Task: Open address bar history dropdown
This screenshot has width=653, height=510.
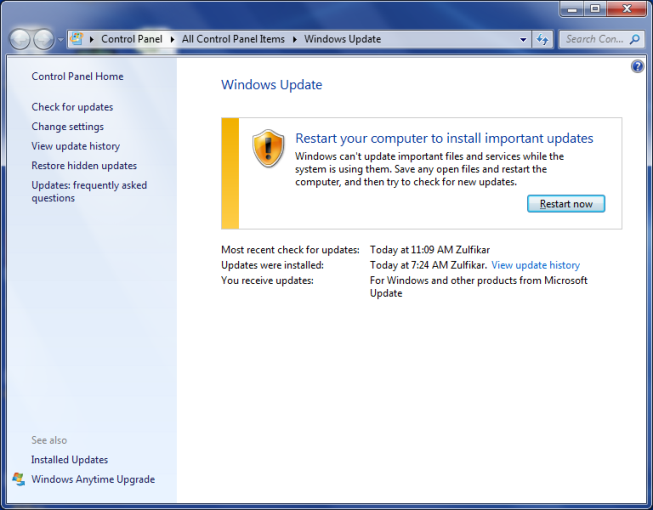Action: click(x=523, y=40)
